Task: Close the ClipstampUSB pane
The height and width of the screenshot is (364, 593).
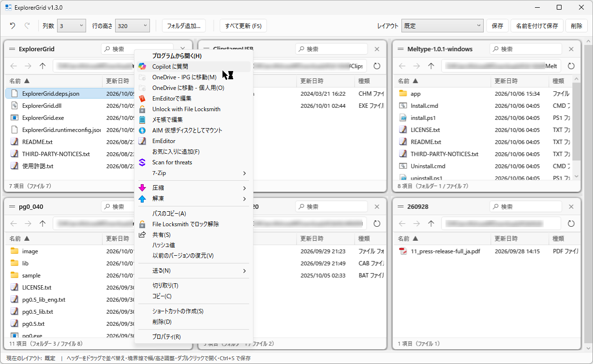Action: 377,49
